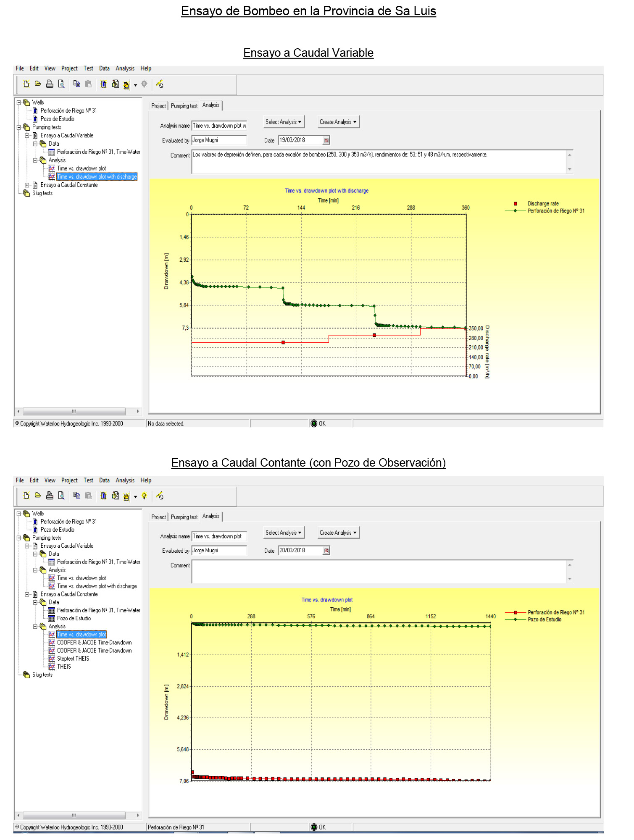634x840 pixels.
Task: Collapse Ensayo a Caudal Constante in Caudal Contante tree
Action: 27,594
